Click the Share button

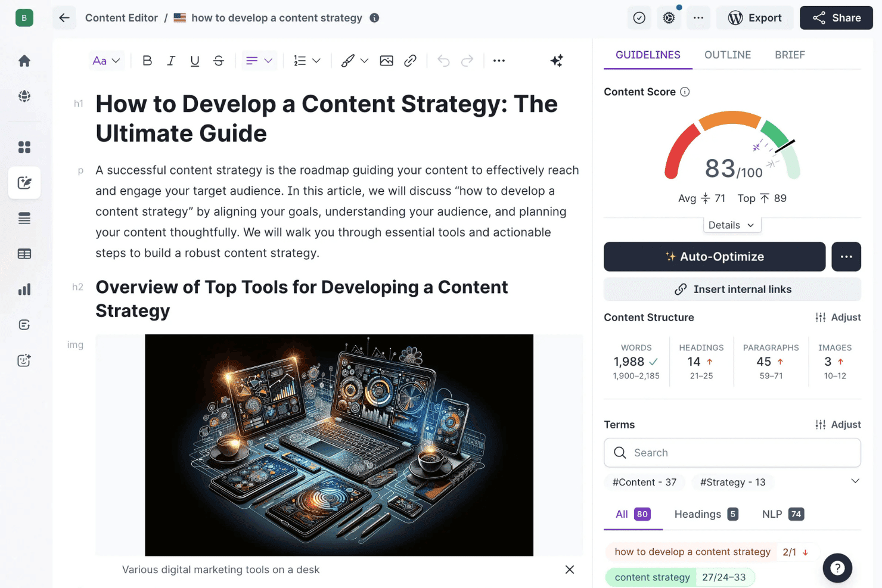pyautogui.click(x=836, y=18)
